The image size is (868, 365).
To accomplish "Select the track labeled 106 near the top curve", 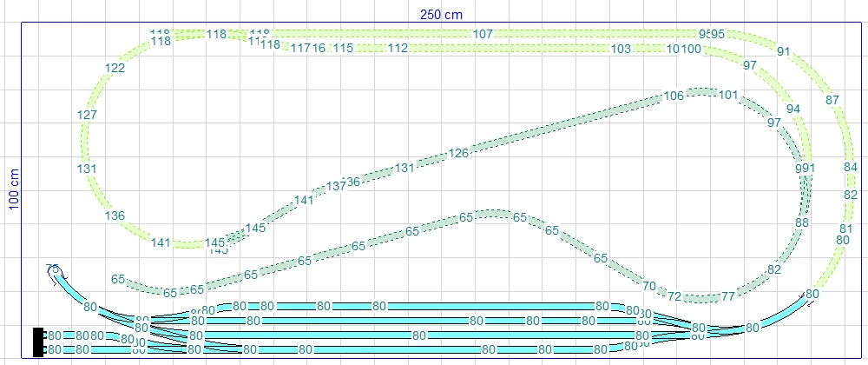I will (674, 96).
